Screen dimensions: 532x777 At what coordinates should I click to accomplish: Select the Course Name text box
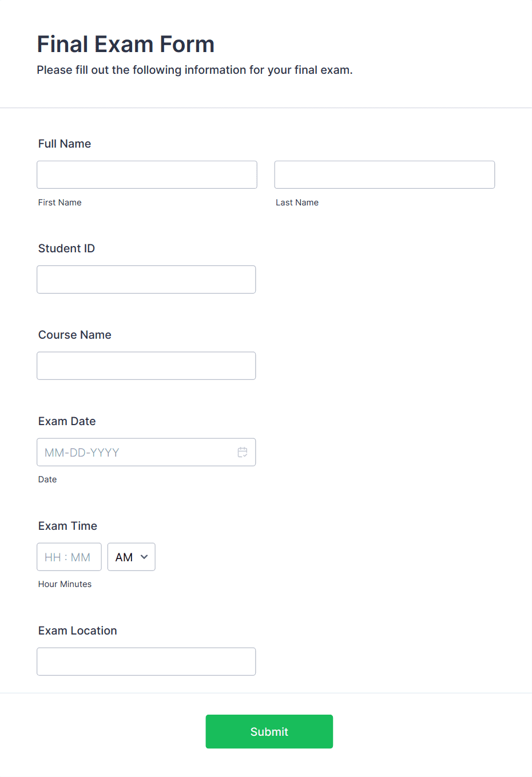[146, 366]
